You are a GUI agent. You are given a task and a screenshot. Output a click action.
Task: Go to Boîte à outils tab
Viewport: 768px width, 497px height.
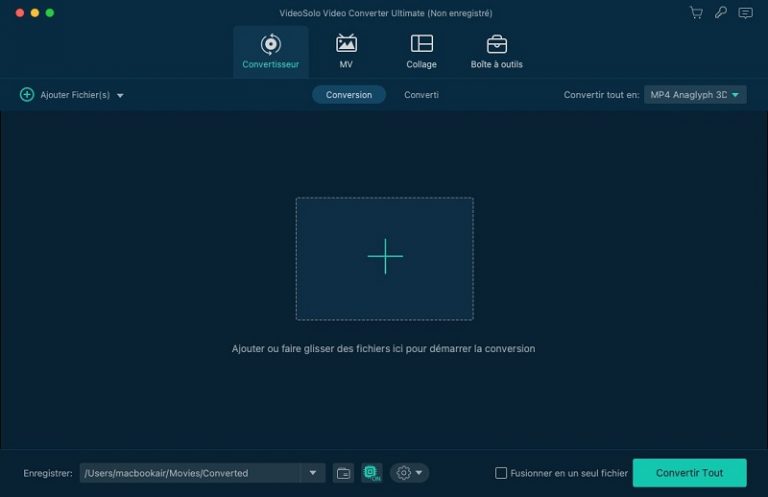(x=496, y=51)
